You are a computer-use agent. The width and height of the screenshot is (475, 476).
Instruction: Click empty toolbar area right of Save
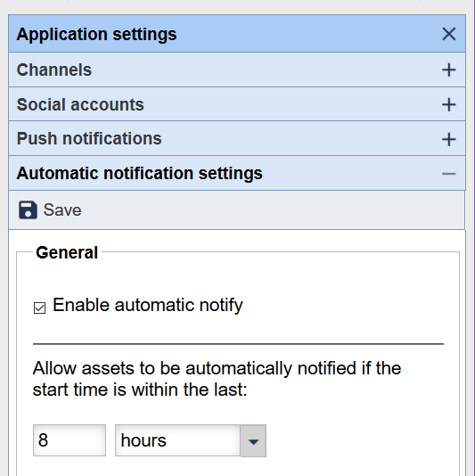[x=274, y=209]
